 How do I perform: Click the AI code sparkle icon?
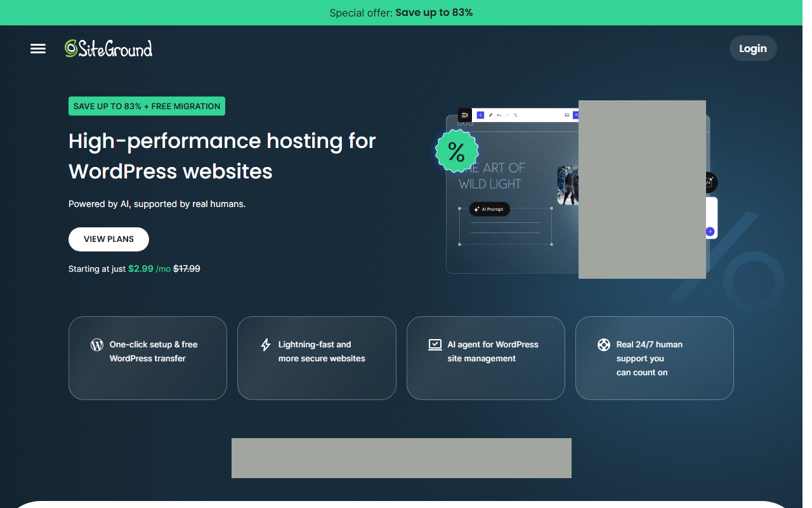pos(710,182)
